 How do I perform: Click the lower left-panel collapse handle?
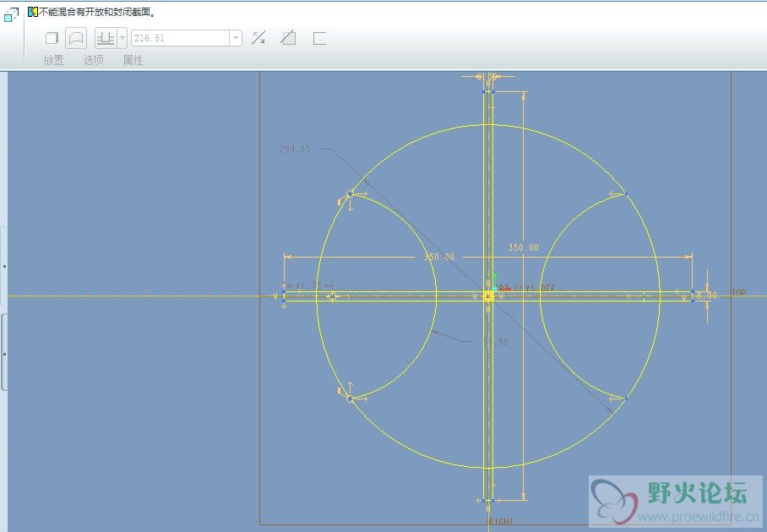click(x=4, y=353)
